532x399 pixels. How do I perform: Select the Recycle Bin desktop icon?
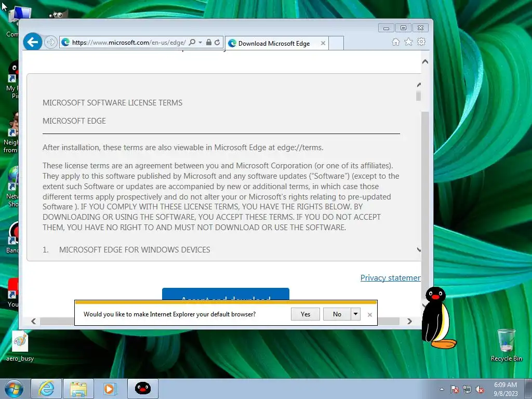pyautogui.click(x=506, y=345)
